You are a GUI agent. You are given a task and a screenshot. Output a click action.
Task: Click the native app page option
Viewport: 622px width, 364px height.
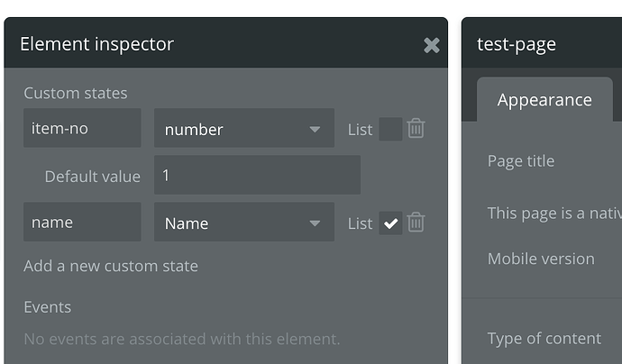[553, 213]
